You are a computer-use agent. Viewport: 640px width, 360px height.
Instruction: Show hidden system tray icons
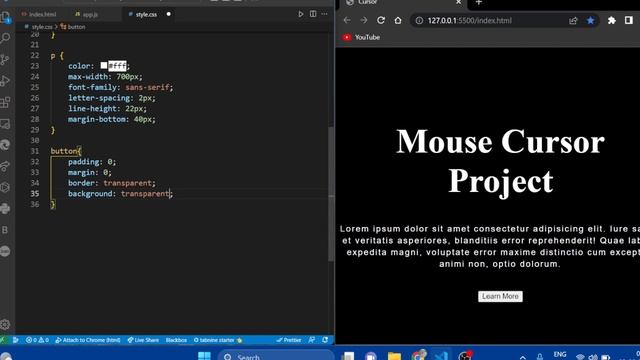(522, 357)
